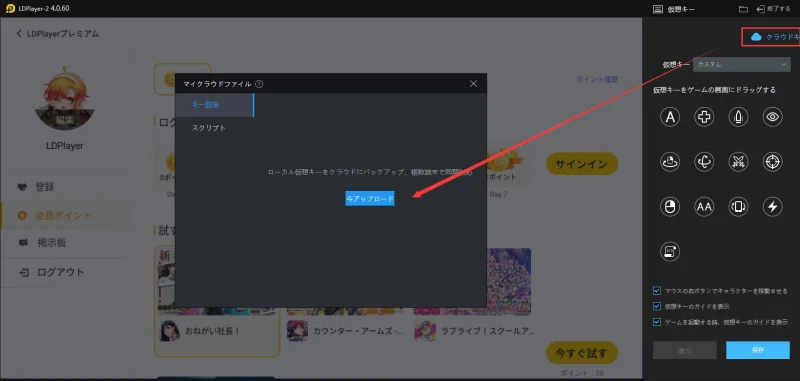Open the カウンター・アームズ game card

(345, 331)
